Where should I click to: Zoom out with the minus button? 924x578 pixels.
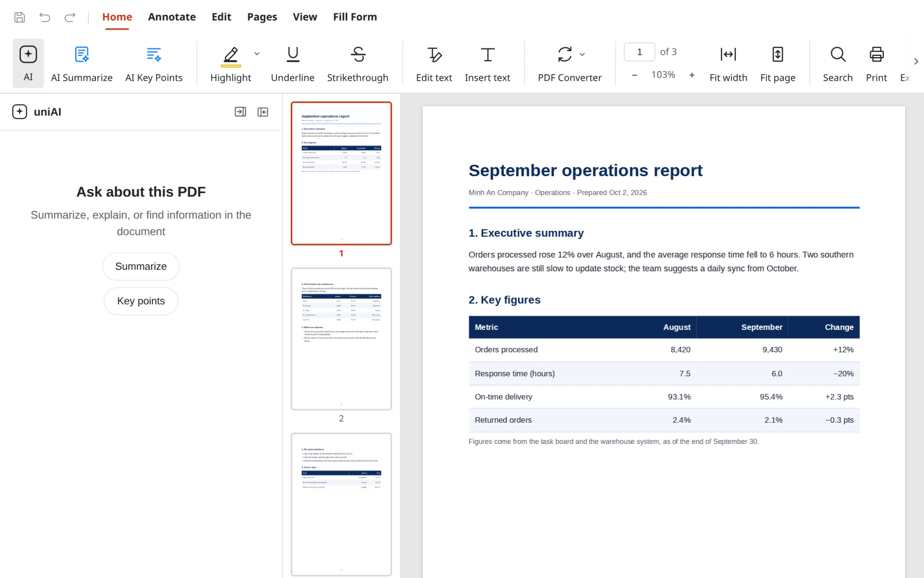point(634,75)
